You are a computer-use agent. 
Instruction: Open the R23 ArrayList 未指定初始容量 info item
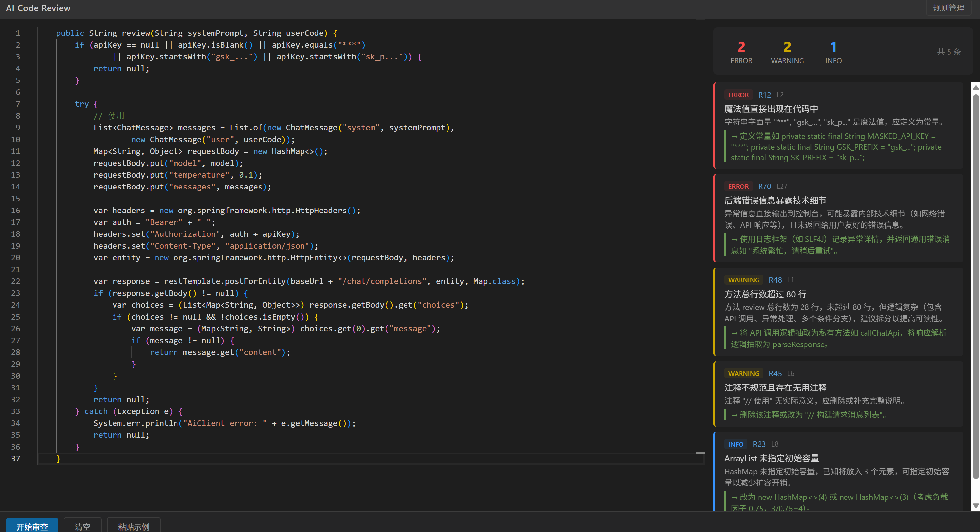[838, 472]
